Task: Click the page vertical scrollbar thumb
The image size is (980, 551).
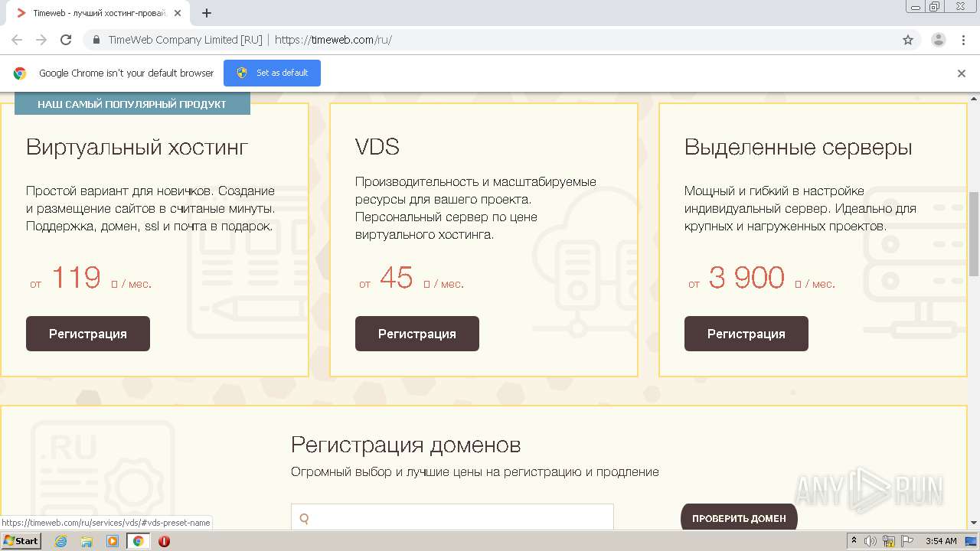Action: [x=974, y=233]
